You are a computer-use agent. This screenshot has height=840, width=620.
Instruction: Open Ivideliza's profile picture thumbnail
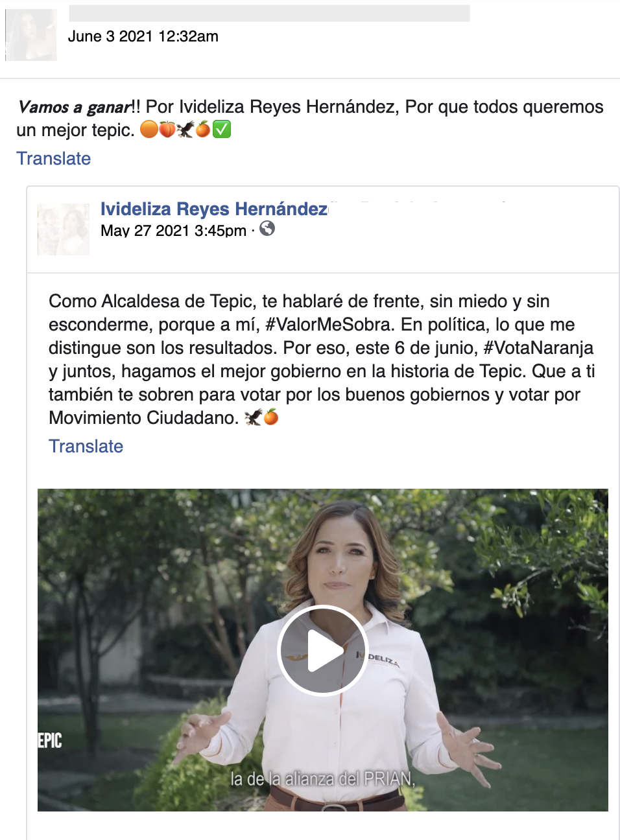pyautogui.click(x=64, y=229)
